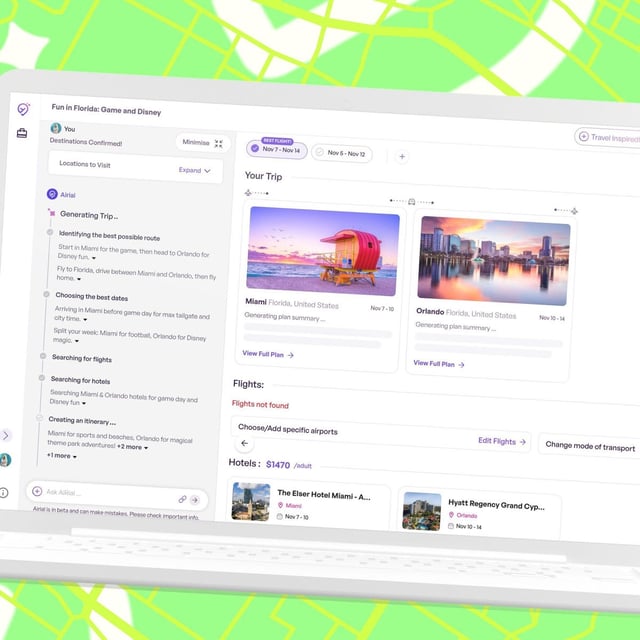
Task: Click Change mode of transport button
Action: click(590, 446)
